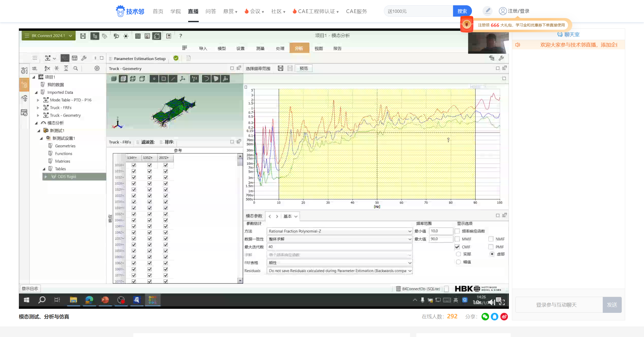Click the 最大迭代数 input field
Viewport: 644px width, 337px height.
point(339,247)
